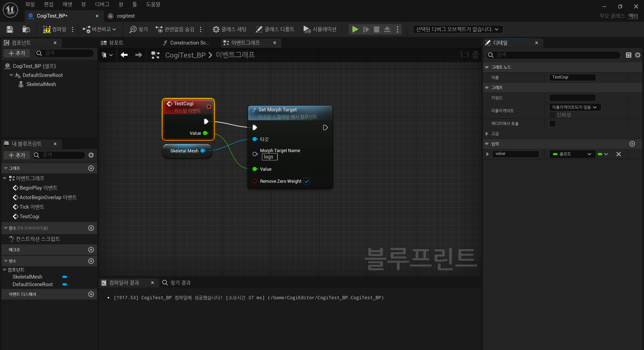Expand the Advanced (고급) section
This screenshot has height=350, width=644.
(487, 134)
